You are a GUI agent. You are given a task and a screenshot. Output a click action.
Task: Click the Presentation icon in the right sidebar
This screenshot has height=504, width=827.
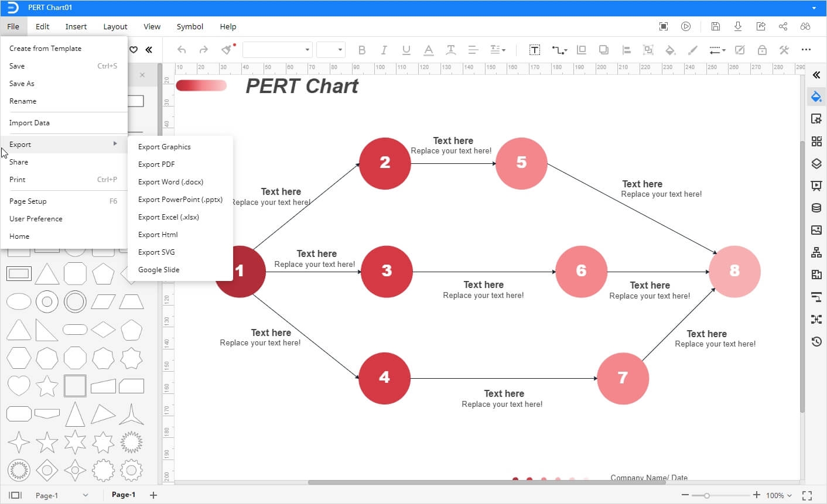point(816,186)
